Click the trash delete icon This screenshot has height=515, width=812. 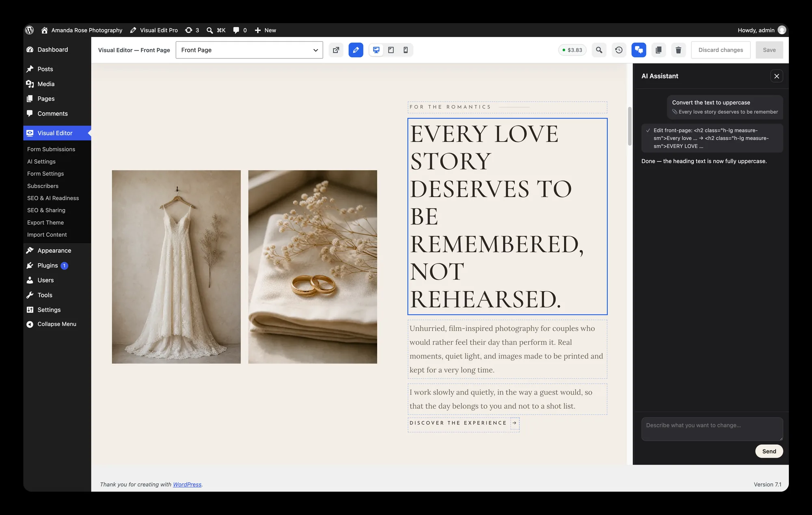(678, 50)
